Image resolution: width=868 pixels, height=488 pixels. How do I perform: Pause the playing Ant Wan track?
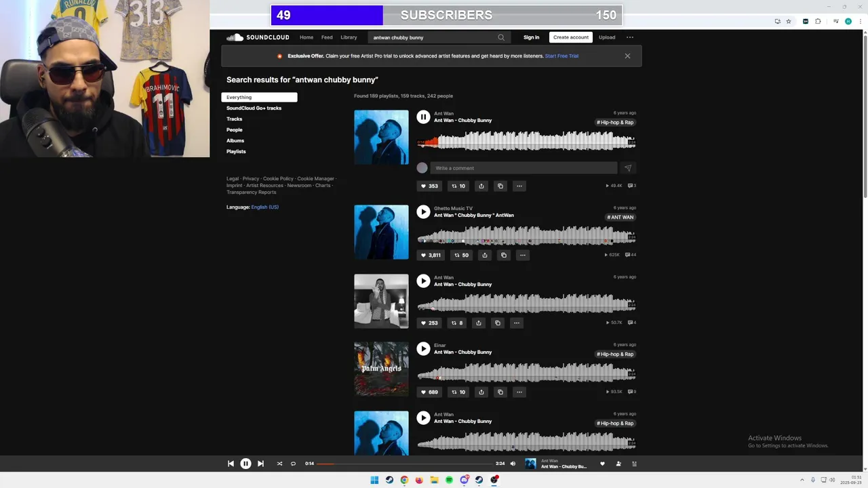tap(423, 117)
